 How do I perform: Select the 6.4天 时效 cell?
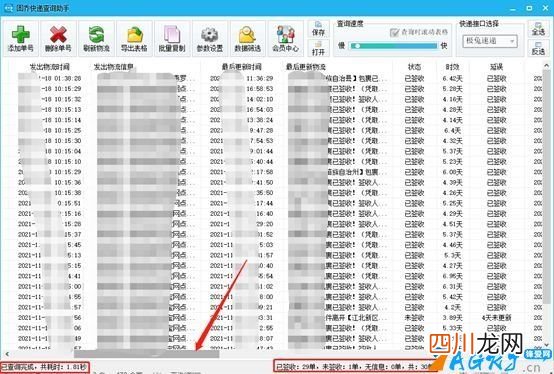click(453, 131)
